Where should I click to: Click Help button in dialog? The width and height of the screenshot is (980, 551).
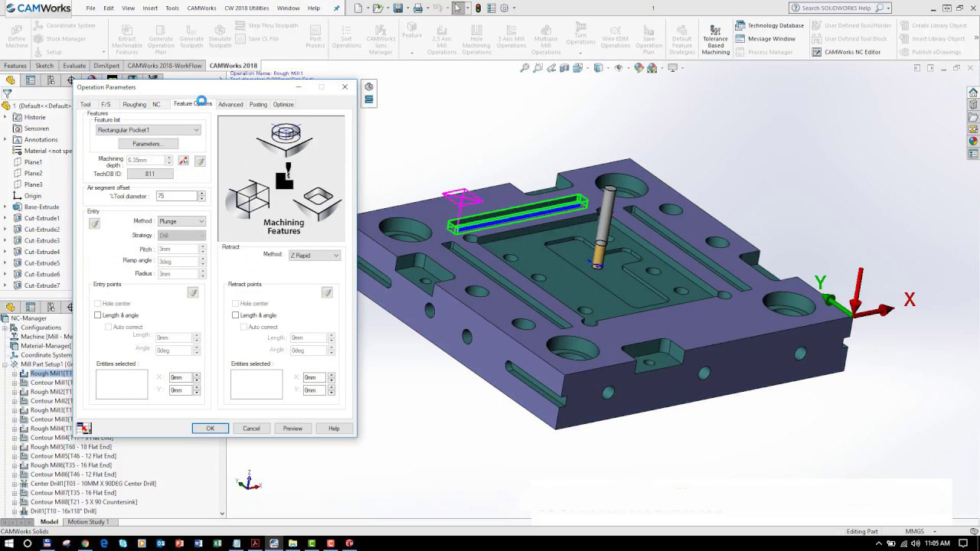tap(334, 429)
